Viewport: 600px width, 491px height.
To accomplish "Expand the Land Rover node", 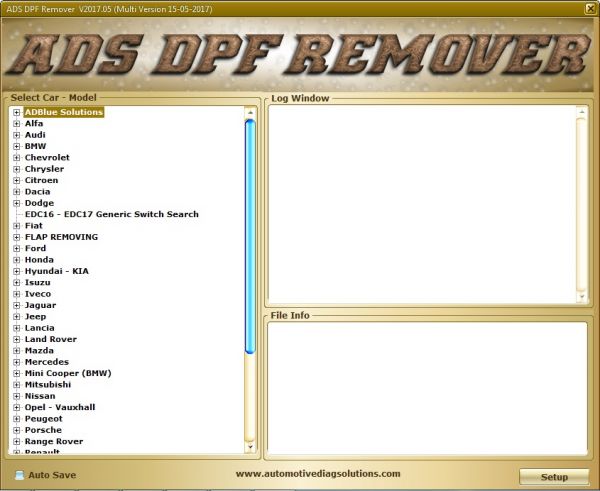I will point(17,340).
